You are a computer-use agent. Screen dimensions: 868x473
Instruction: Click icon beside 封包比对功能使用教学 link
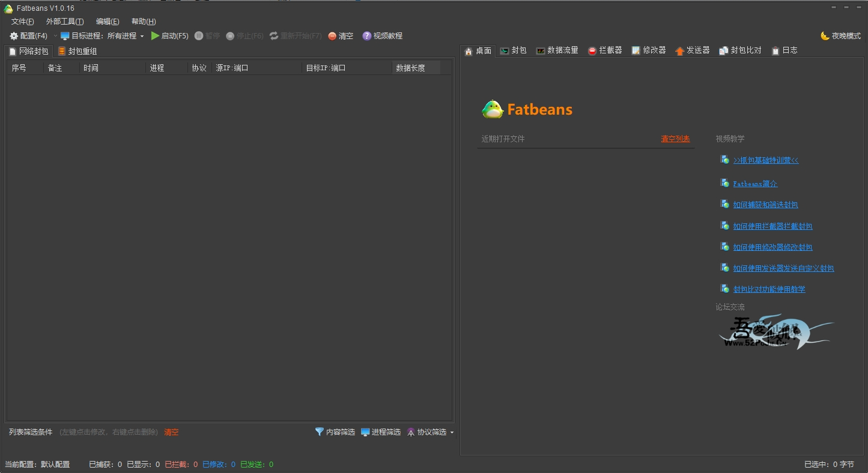(724, 289)
